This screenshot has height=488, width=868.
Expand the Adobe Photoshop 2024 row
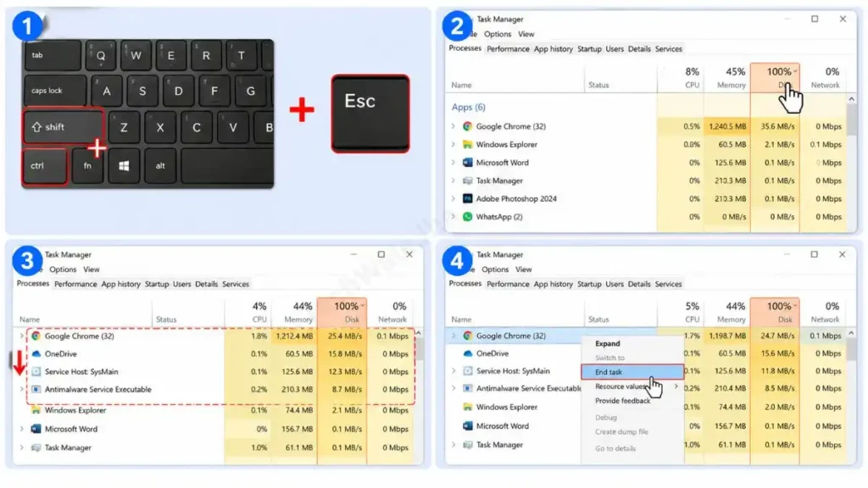(453, 198)
